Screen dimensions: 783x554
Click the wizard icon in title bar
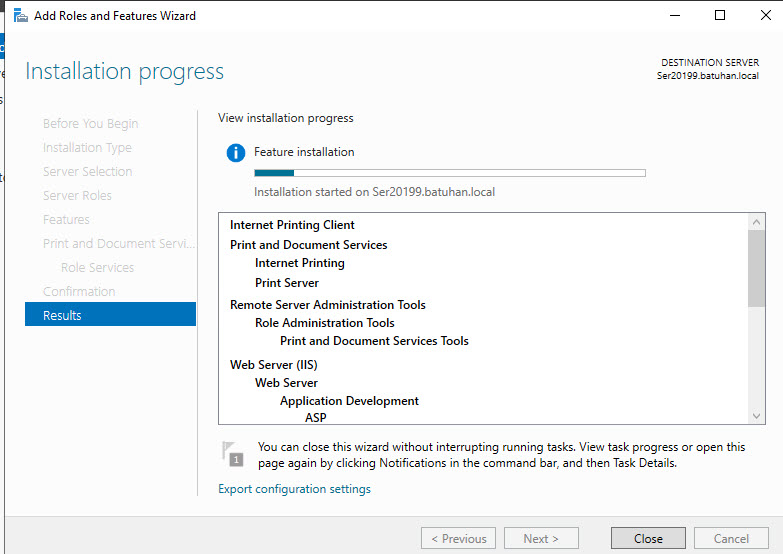point(20,16)
